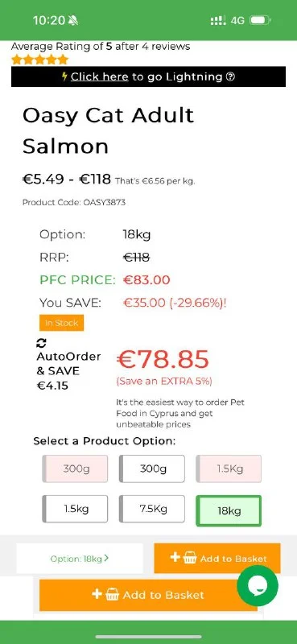Image resolution: width=297 pixels, height=644 pixels.
Task: Tap the basket icon in the upper Add to Basket
Action: (190, 558)
